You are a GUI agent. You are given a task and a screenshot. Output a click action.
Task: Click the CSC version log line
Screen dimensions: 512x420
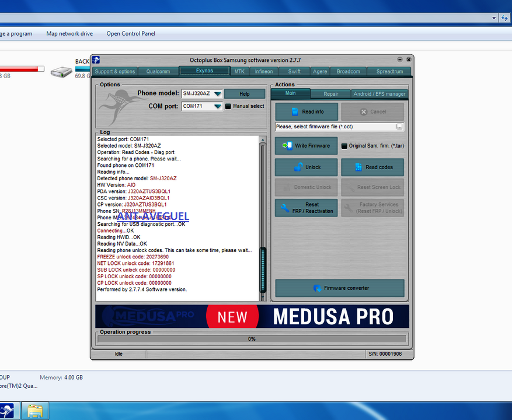tap(133, 198)
